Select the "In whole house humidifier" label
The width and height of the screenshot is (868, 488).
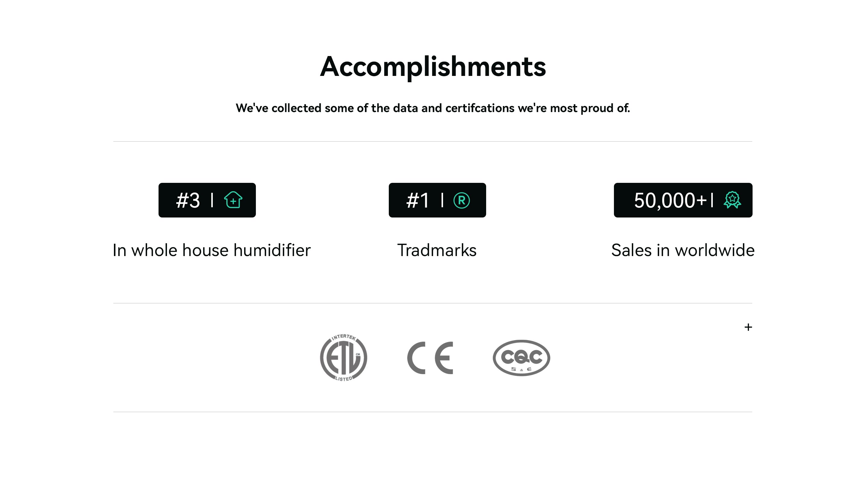point(212,250)
